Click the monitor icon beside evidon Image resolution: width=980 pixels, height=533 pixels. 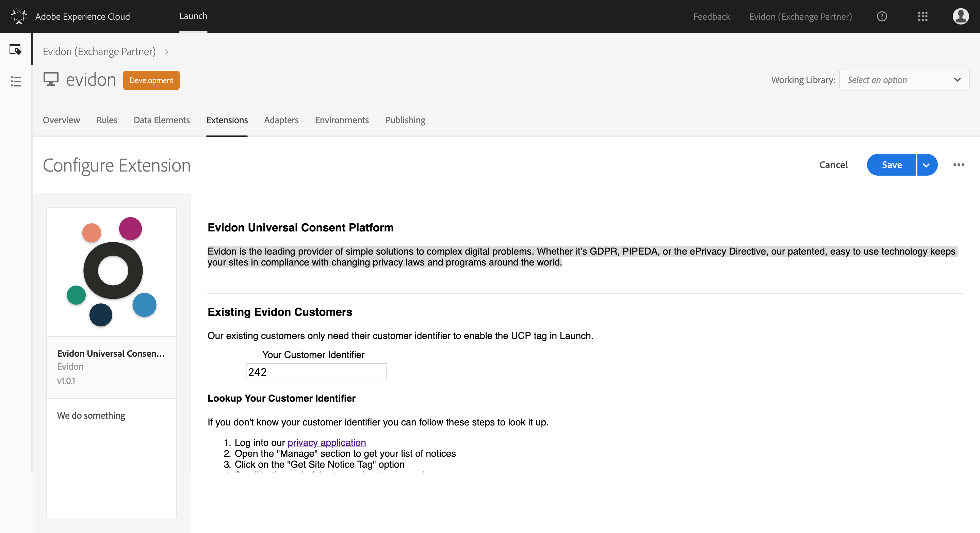point(51,80)
